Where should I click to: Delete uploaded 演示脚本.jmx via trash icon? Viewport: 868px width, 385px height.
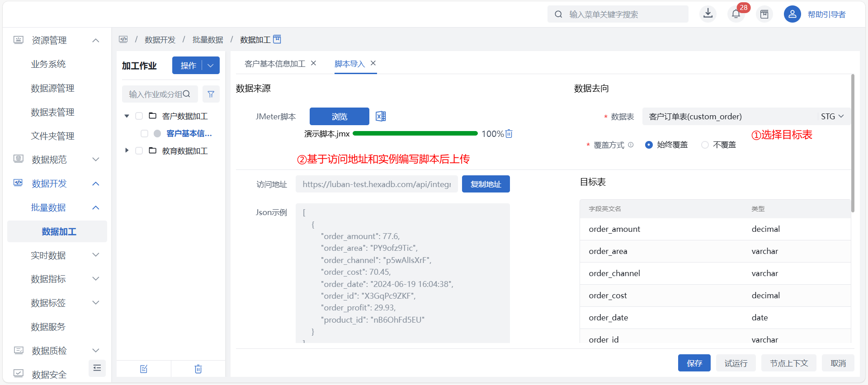[509, 134]
